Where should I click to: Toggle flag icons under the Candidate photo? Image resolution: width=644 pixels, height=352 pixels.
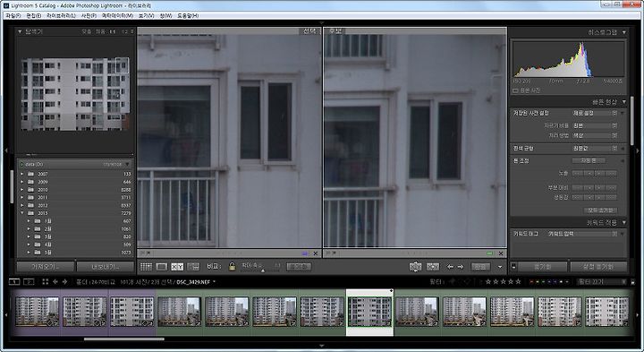[330, 253]
